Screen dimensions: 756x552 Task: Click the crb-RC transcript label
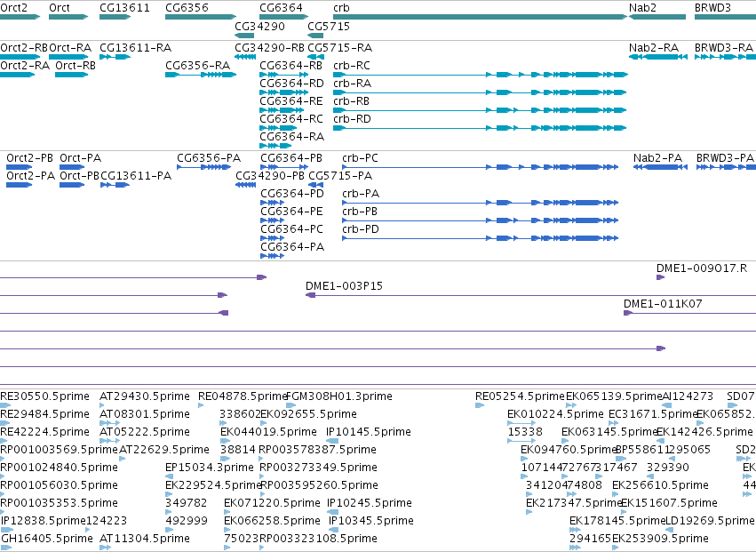[x=352, y=66]
